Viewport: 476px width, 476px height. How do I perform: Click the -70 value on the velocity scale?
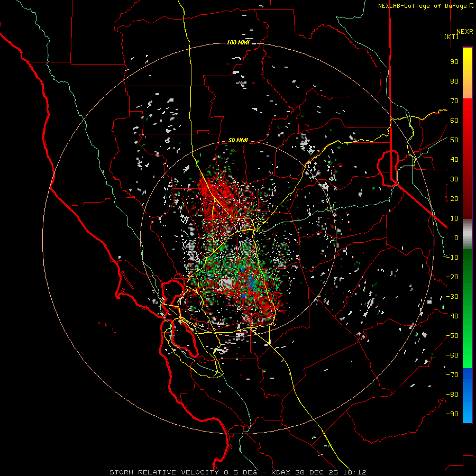pyautogui.click(x=452, y=375)
